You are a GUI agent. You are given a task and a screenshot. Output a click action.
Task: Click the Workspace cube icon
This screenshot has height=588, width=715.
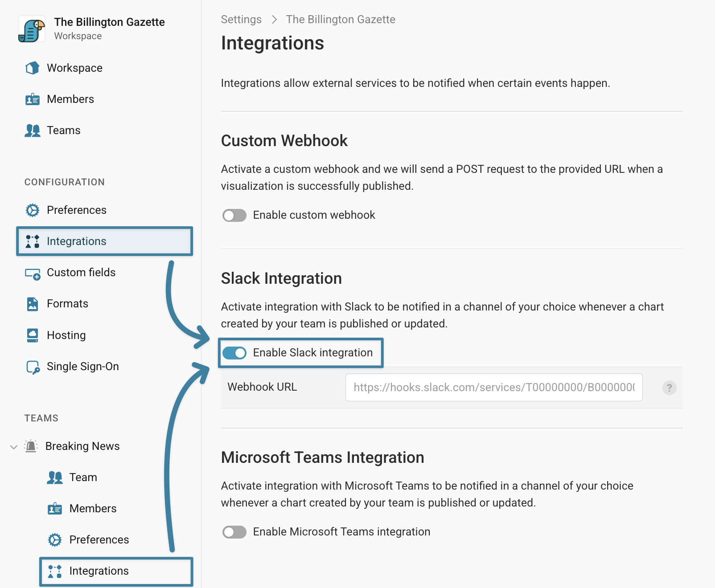point(32,68)
